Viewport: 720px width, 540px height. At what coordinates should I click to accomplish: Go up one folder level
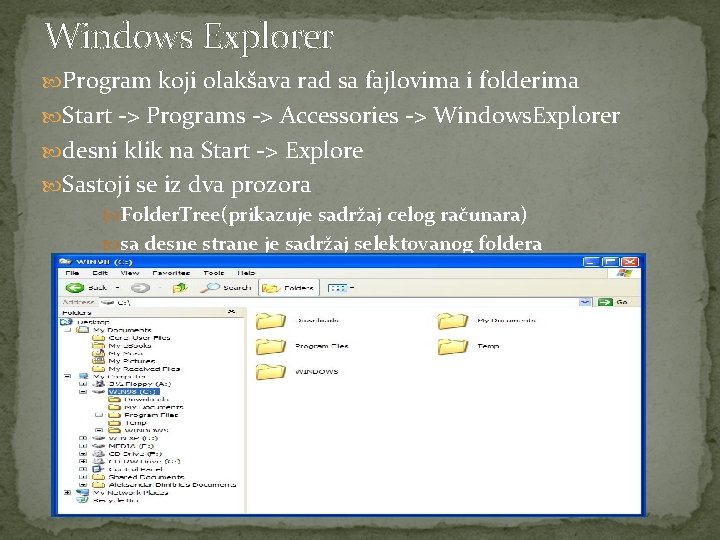pyautogui.click(x=180, y=288)
